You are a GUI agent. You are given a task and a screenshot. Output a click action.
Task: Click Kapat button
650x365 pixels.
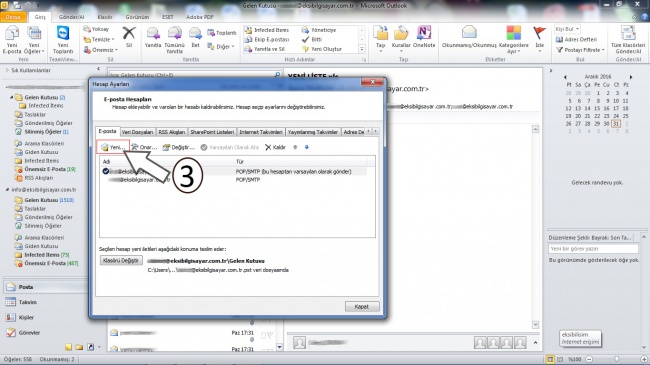pyautogui.click(x=362, y=307)
